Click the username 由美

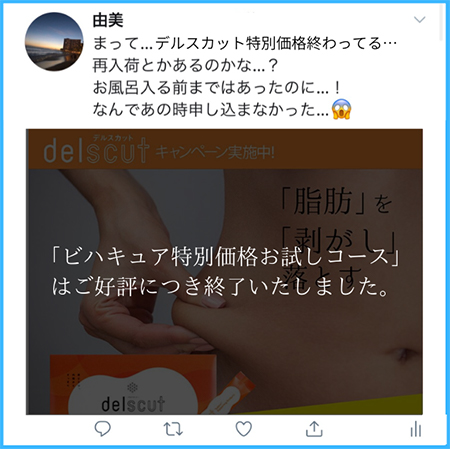click(108, 21)
